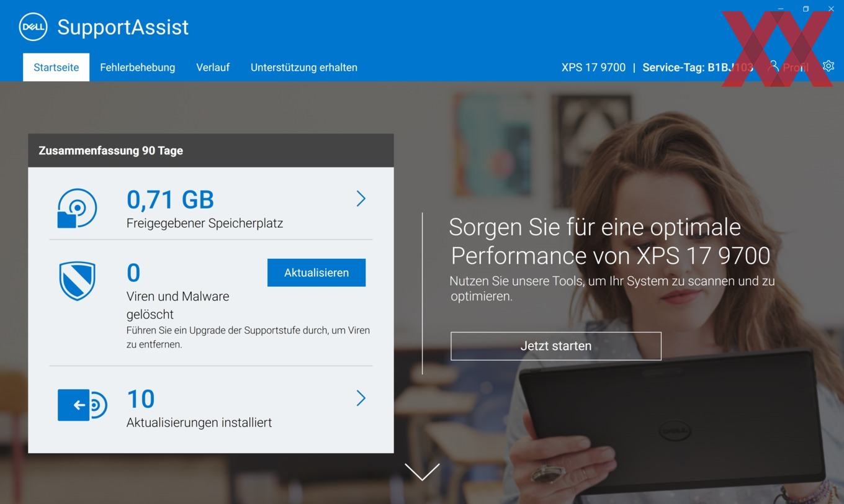Click the Nutzen Sie unsere Tools subtext

pos(612,289)
